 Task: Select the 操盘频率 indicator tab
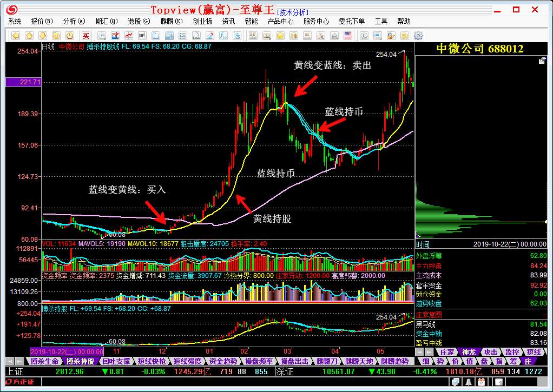(x=259, y=361)
